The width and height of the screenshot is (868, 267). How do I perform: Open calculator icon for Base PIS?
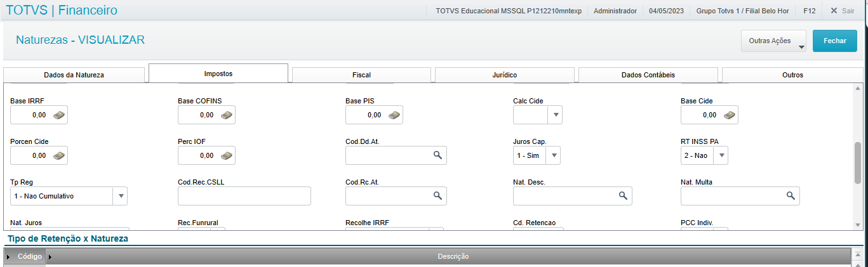pyautogui.click(x=395, y=115)
